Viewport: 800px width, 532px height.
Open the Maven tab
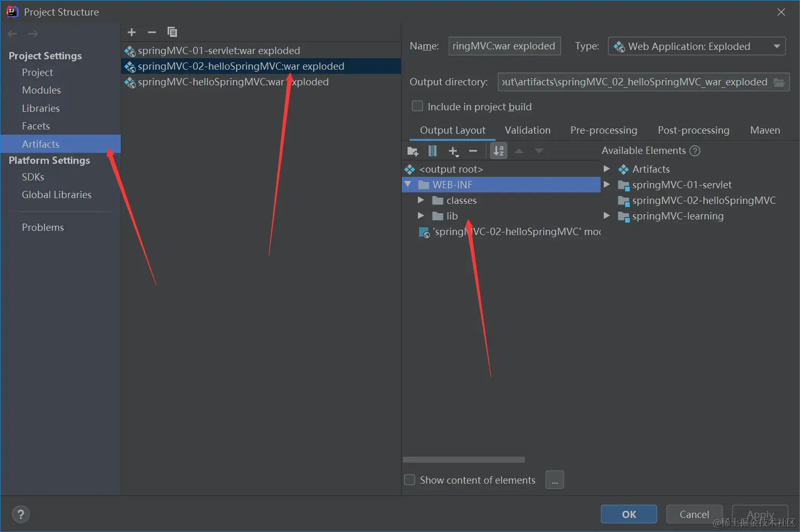click(x=765, y=131)
